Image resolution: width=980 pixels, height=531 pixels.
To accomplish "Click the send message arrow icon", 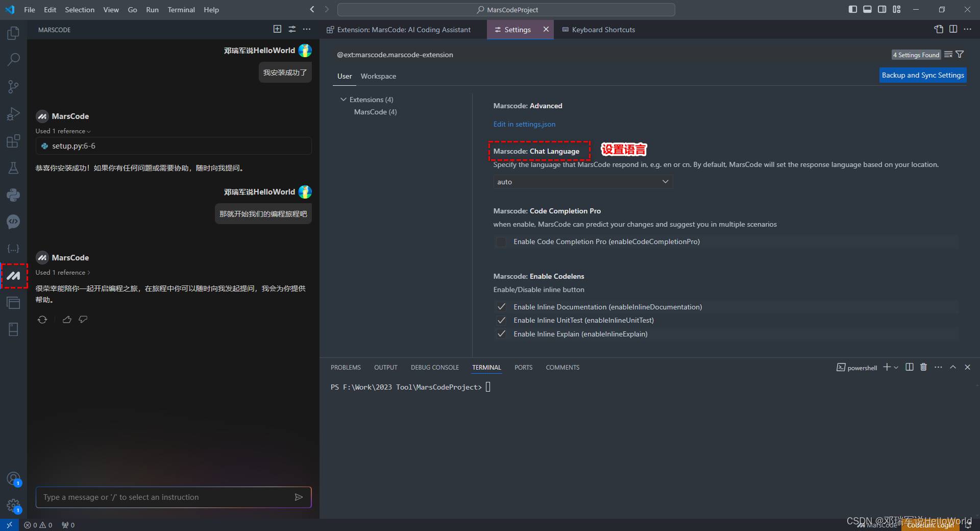I will tap(299, 497).
